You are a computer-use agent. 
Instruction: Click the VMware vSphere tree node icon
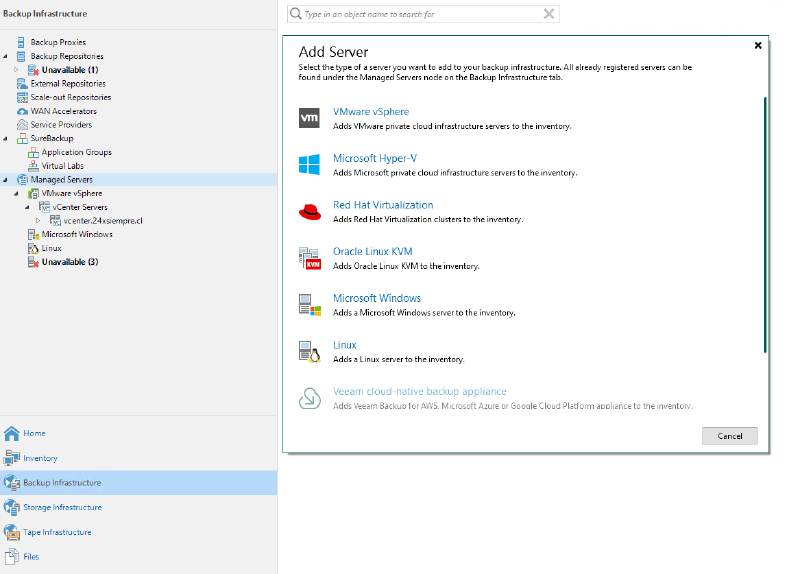click(33, 193)
